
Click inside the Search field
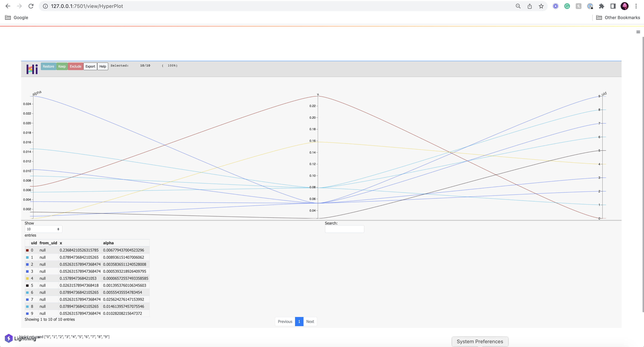click(344, 229)
